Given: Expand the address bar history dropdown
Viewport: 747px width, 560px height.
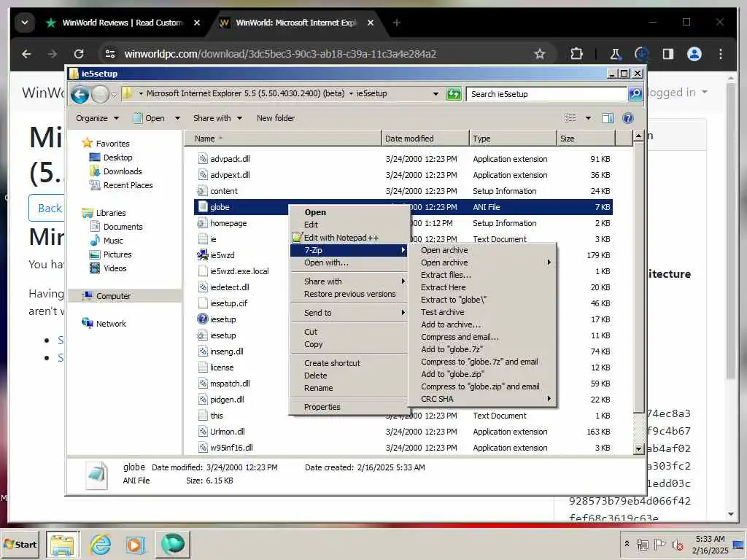Looking at the screenshot, I should [x=436, y=94].
